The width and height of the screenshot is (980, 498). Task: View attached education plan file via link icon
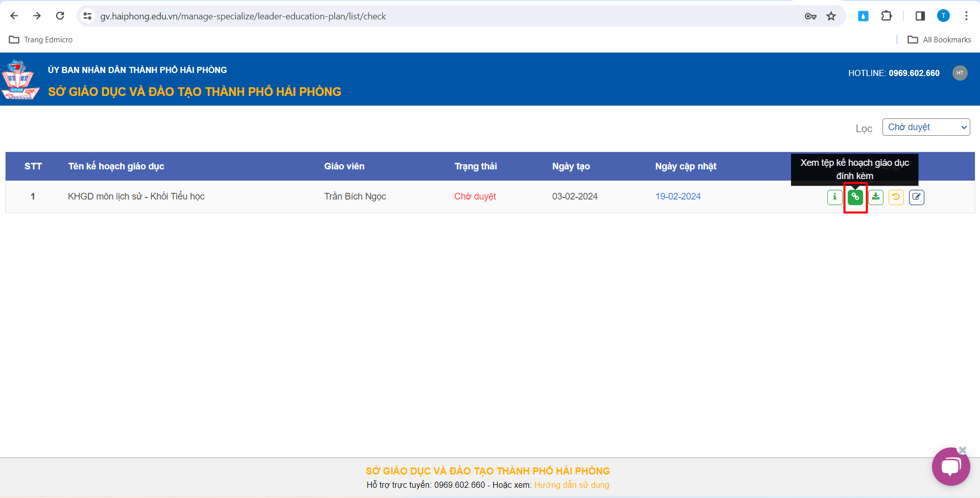point(855,197)
